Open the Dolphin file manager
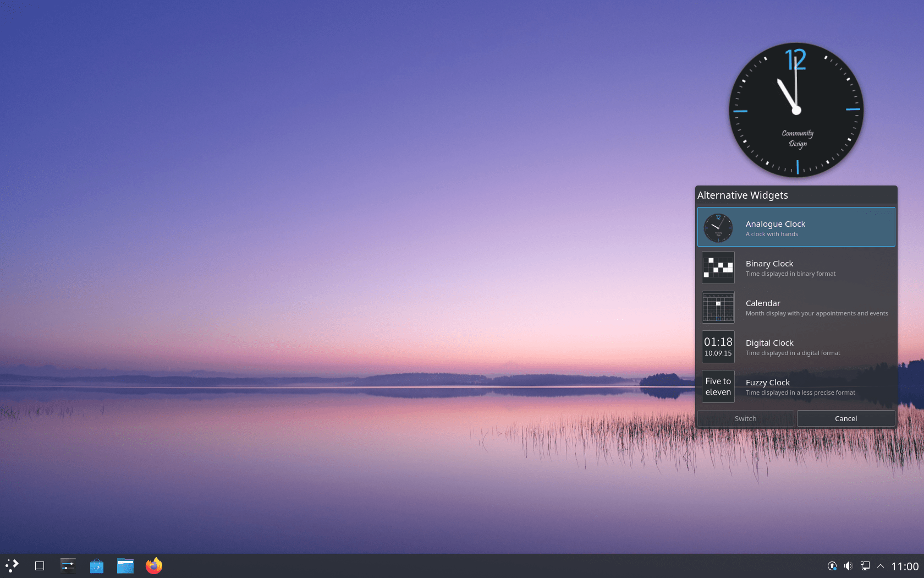Screen dimensions: 924x578 (125, 566)
